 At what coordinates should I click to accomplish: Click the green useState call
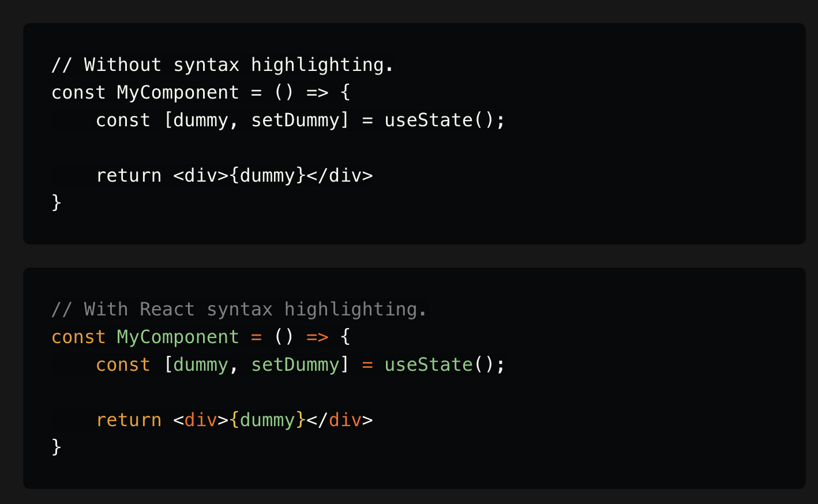coord(429,364)
